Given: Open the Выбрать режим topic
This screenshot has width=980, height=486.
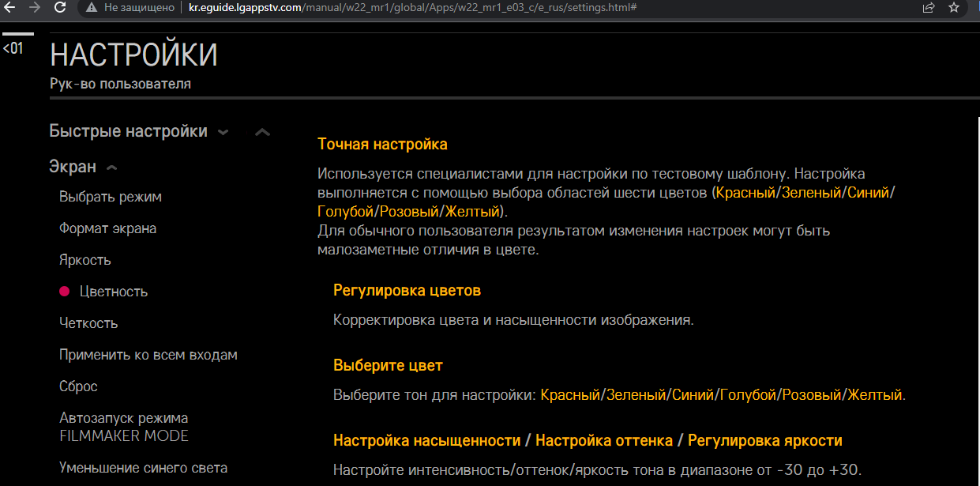Looking at the screenshot, I should (x=110, y=197).
